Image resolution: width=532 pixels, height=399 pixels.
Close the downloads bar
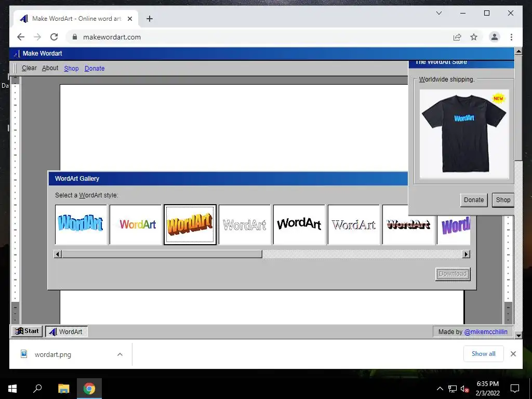513,354
